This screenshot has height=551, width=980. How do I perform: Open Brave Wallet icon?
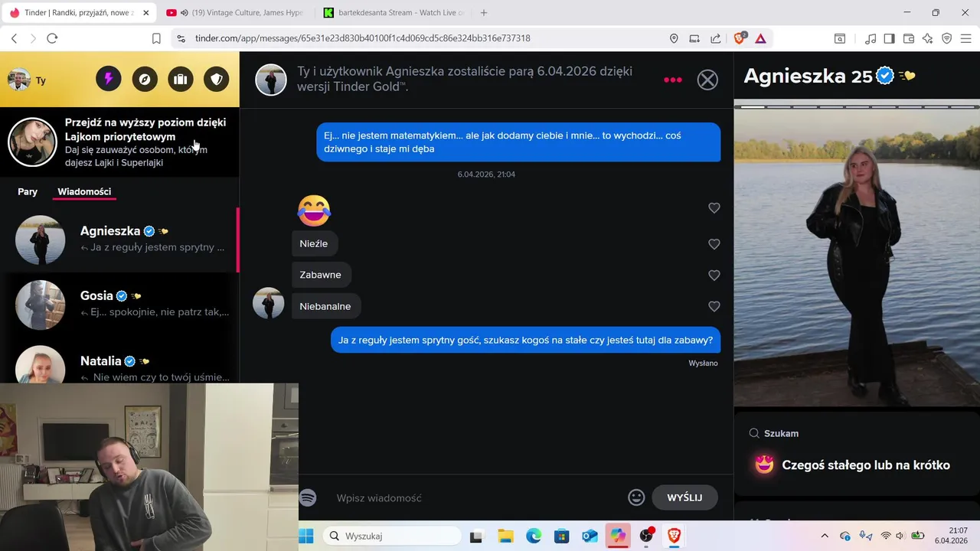pos(909,38)
